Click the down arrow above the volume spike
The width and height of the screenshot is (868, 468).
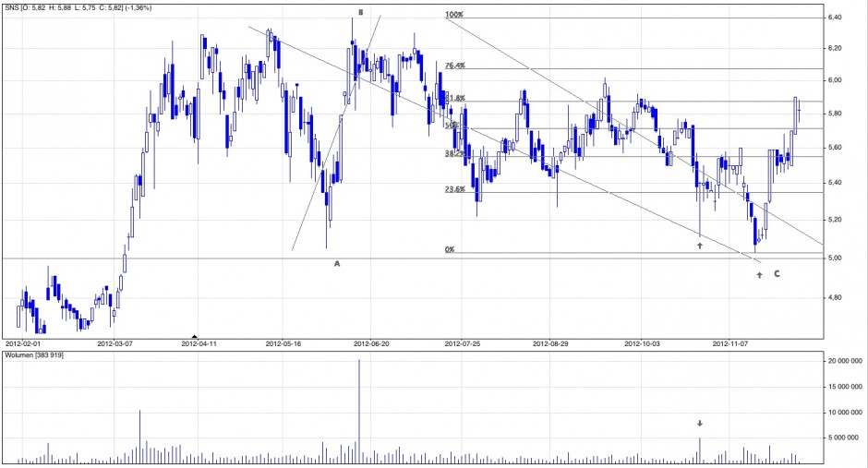coord(700,423)
